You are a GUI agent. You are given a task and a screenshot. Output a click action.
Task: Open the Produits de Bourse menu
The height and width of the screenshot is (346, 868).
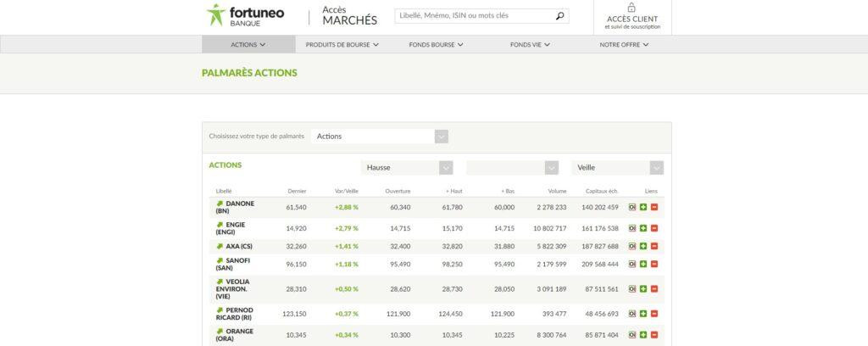342,45
